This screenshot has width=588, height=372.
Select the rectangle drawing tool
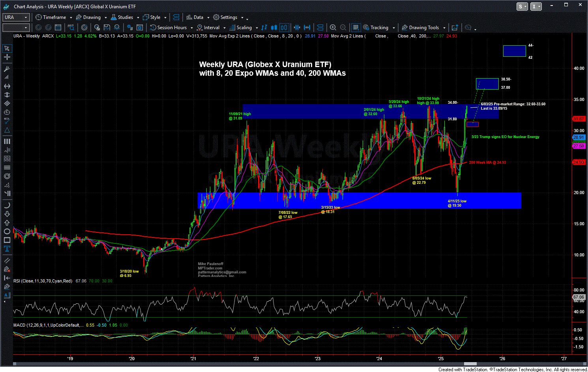pos(7,240)
